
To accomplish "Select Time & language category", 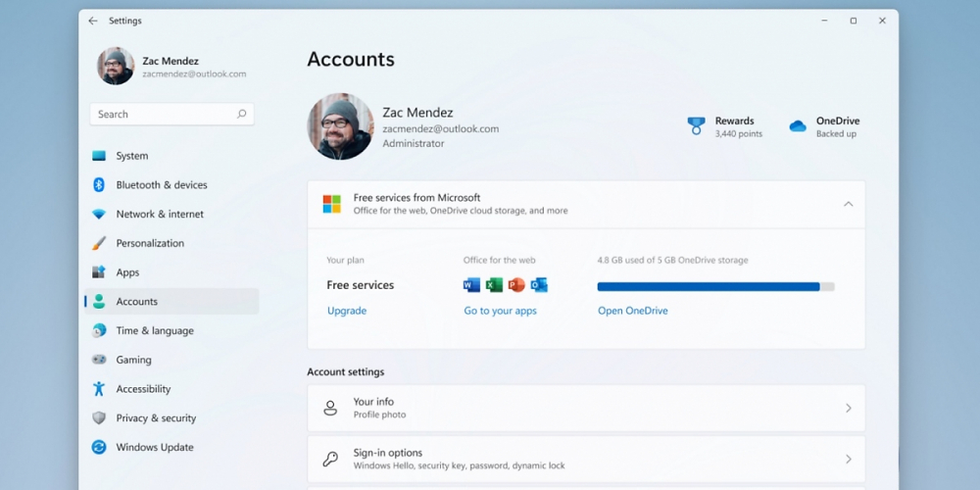I will tap(171, 330).
